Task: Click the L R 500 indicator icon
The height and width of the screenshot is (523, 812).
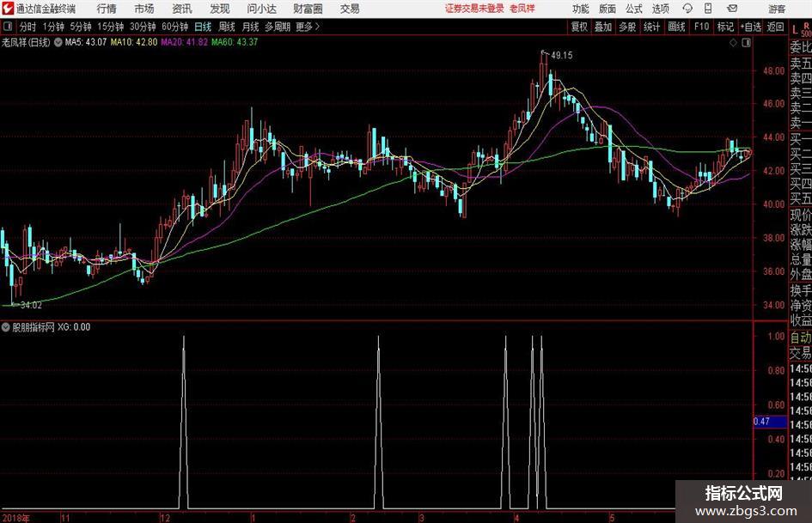Action: point(801,29)
